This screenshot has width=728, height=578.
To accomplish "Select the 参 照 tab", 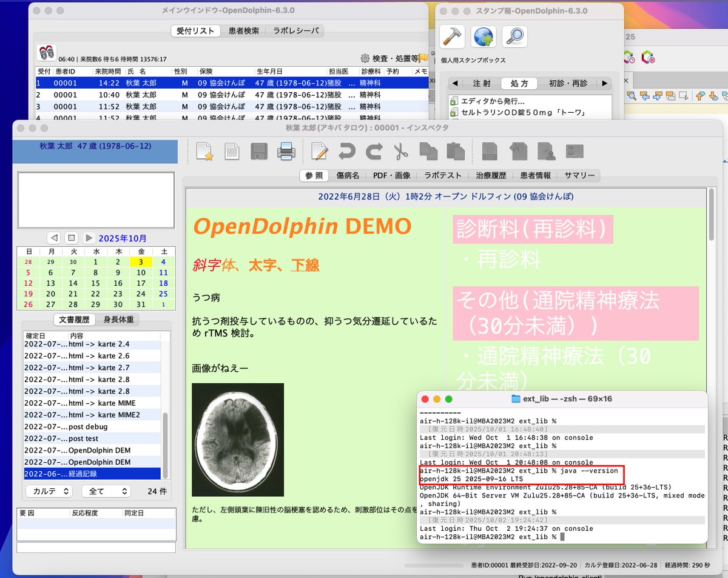I will [x=314, y=175].
